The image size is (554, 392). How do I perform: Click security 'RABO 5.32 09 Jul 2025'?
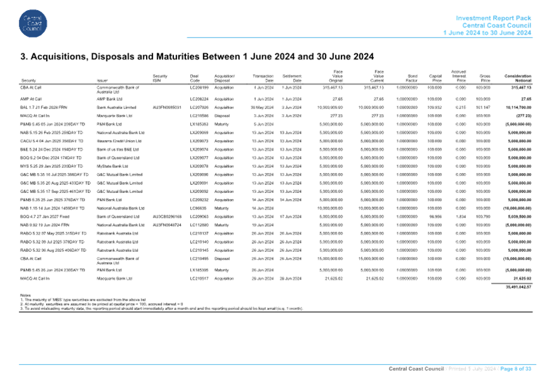point(52,242)
